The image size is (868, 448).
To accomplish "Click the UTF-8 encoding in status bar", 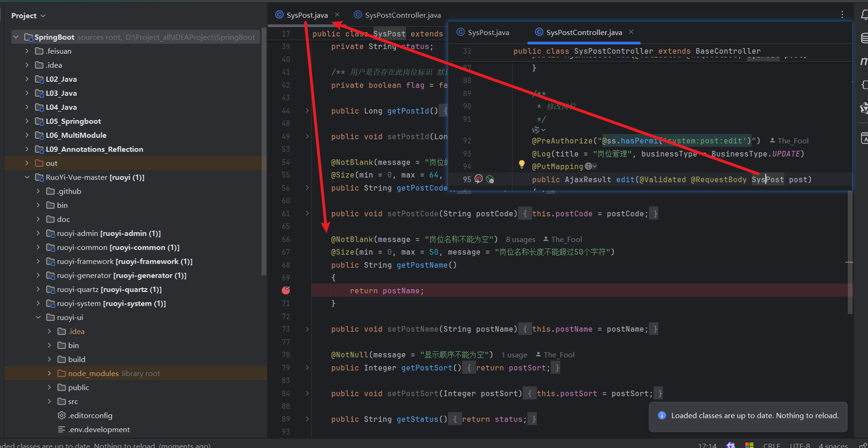I will coord(800,445).
